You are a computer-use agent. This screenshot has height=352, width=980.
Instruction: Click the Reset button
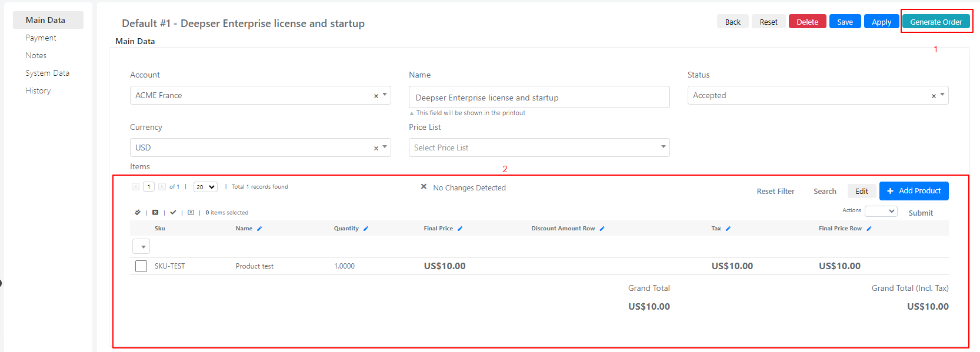[x=768, y=22]
